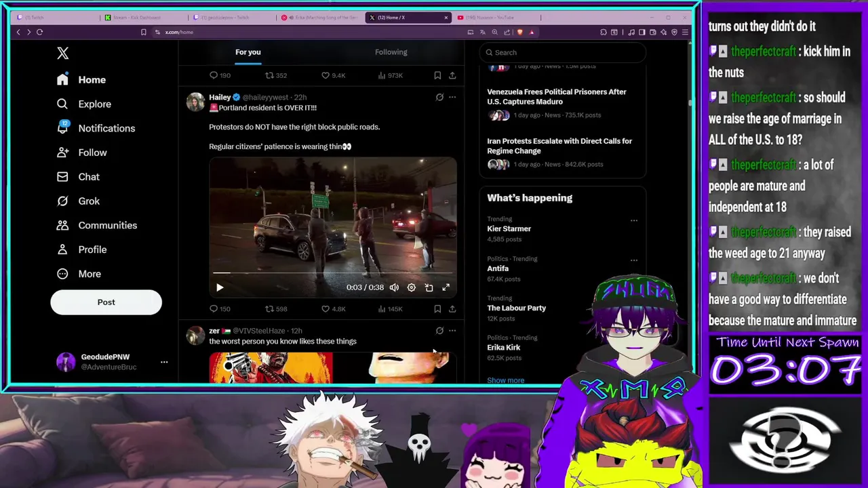Viewport: 868px width, 488px height.
Task: Bookmark the post with 973K views
Action: click(x=437, y=75)
